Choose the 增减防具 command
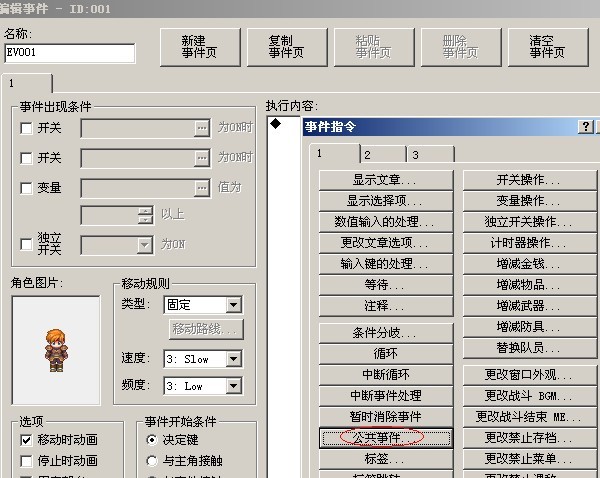 coord(530,326)
